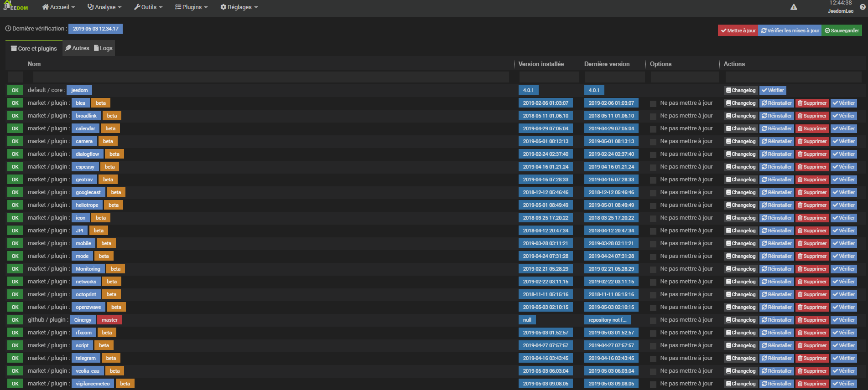Enable Ne pas mettre à jour for espeasy
The width and height of the screenshot is (868, 390).
coord(653,168)
